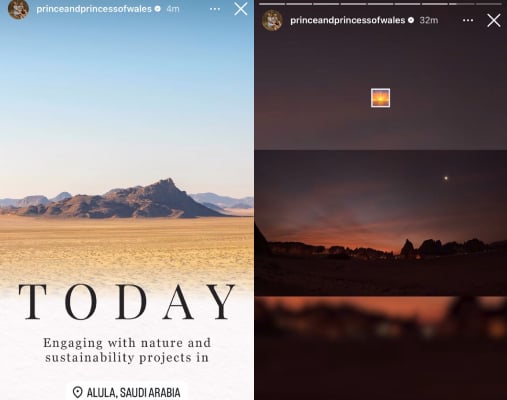Tap the location pin icon next to AlUla
This screenshot has width=507, height=400.
point(78,392)
